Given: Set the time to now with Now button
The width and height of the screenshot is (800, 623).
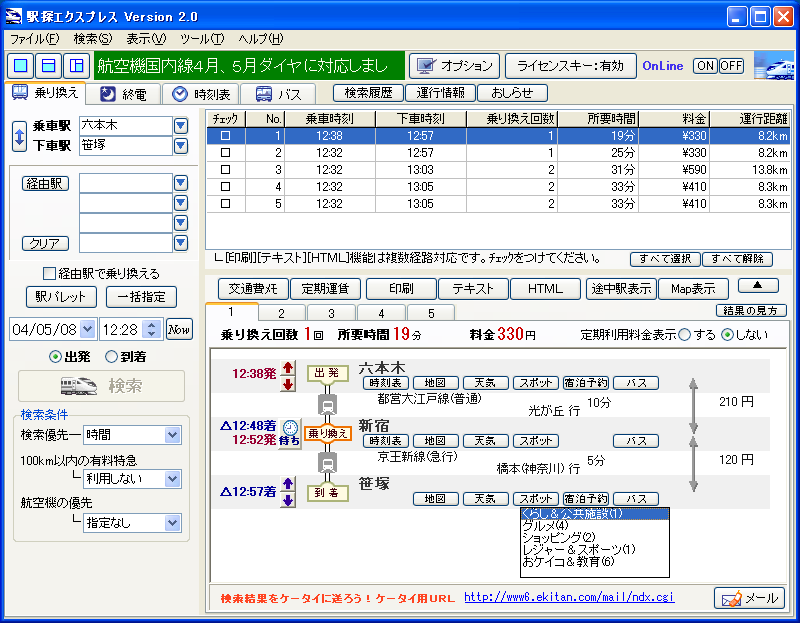Looking at the screenshot, I should coord(179,329).
